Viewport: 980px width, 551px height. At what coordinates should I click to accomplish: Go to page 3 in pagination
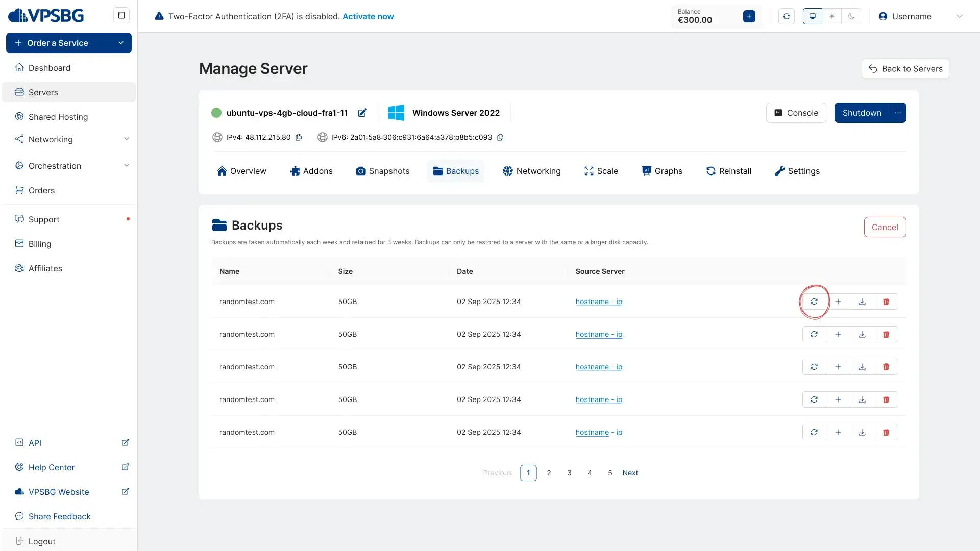[569, 473]
